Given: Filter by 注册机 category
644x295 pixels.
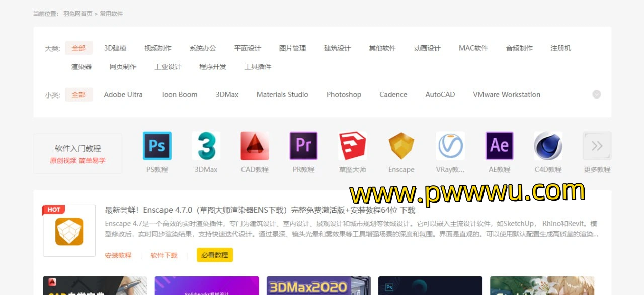Looking at the screenshot, I should 561,48.
